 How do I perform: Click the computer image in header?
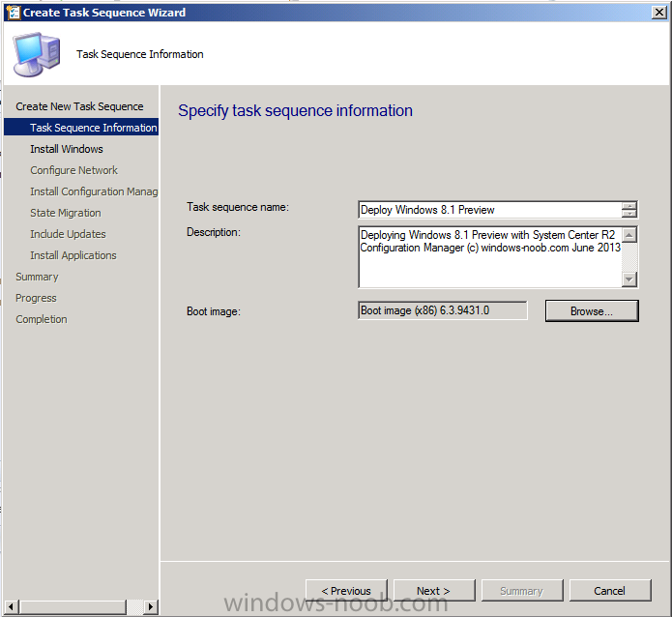[x=37, y=54]
